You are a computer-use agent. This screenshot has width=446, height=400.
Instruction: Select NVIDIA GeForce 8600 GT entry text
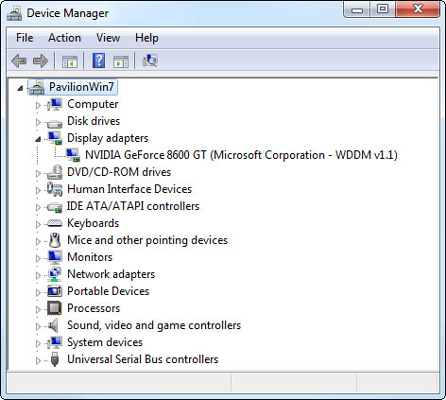pyautogui.click(x=241, y=155)
